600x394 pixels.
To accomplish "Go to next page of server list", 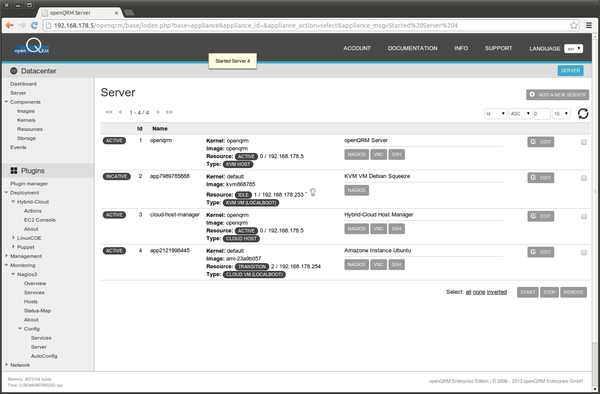I will pos(157,112).
